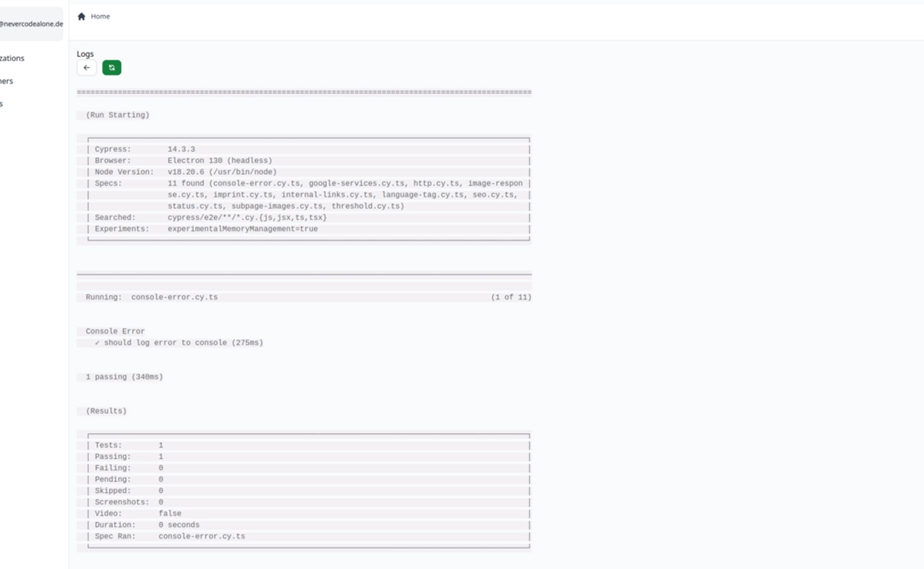
Task: Click the "1 passing (340ms)" line
Action: click(x=124, y=377)
